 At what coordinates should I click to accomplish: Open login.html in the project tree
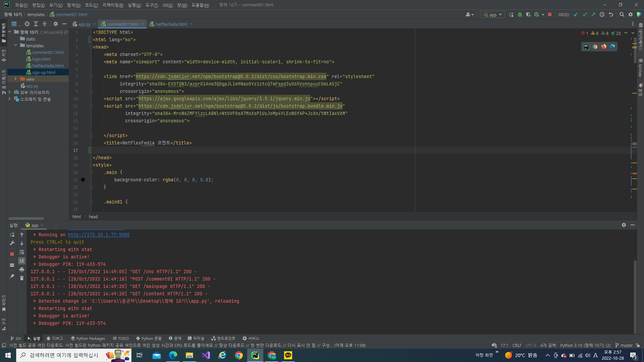(x=41, y=59)
